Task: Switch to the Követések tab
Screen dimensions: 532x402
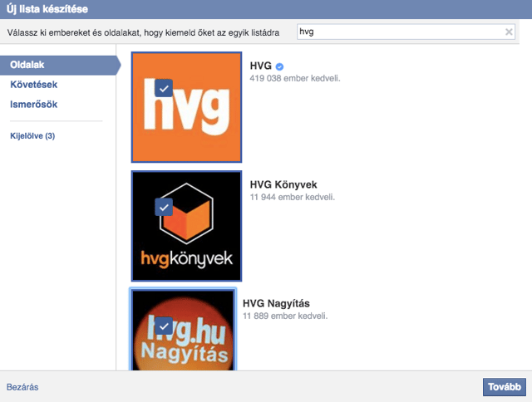Action: 33,85
